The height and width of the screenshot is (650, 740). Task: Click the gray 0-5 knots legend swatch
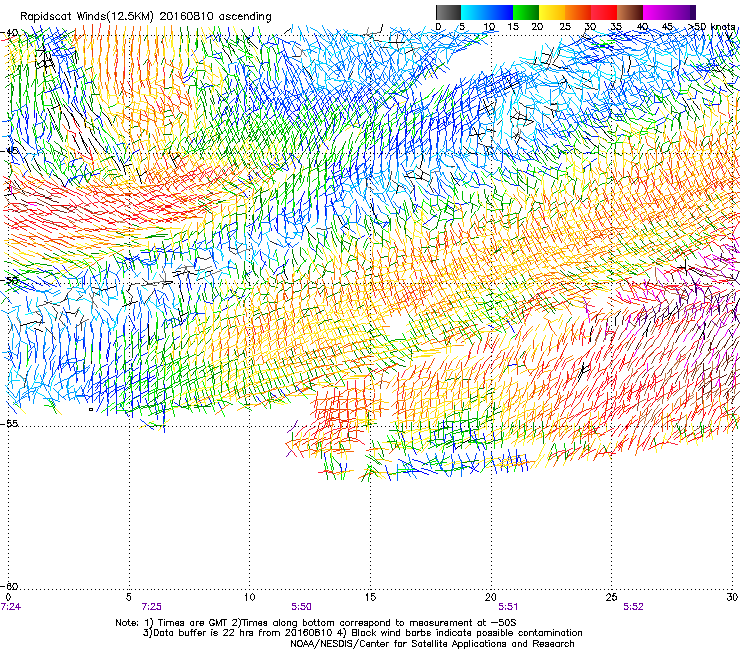click(448, 12)
